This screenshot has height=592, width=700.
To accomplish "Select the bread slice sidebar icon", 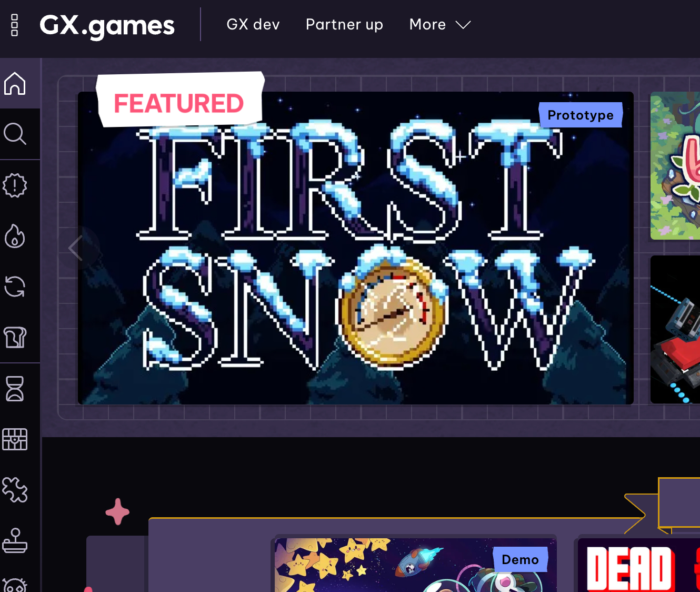I will tap(15, 337).
